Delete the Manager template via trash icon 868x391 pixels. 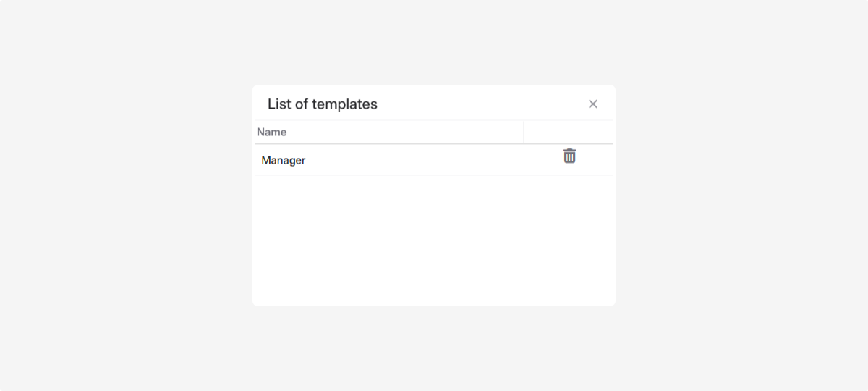pyautogui.click(x=570, y=156)
